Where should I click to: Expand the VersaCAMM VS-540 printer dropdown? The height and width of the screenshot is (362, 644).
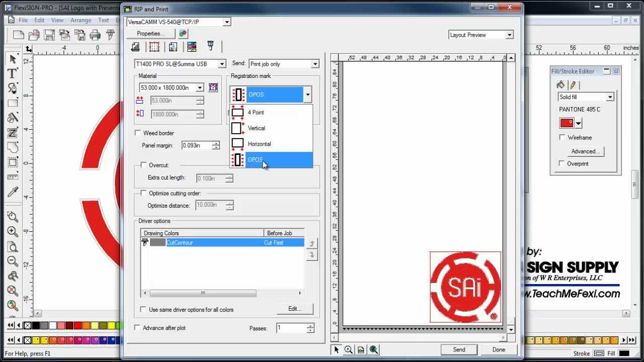(227, 22)
